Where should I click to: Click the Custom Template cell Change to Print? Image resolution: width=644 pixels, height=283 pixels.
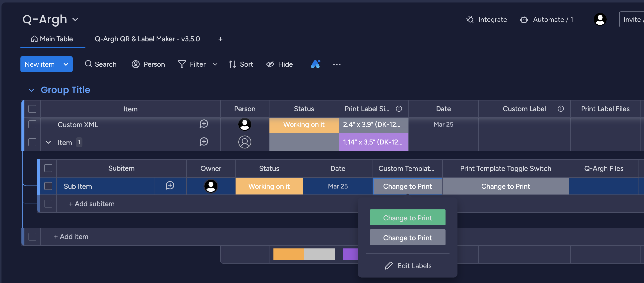coord(407,186)
